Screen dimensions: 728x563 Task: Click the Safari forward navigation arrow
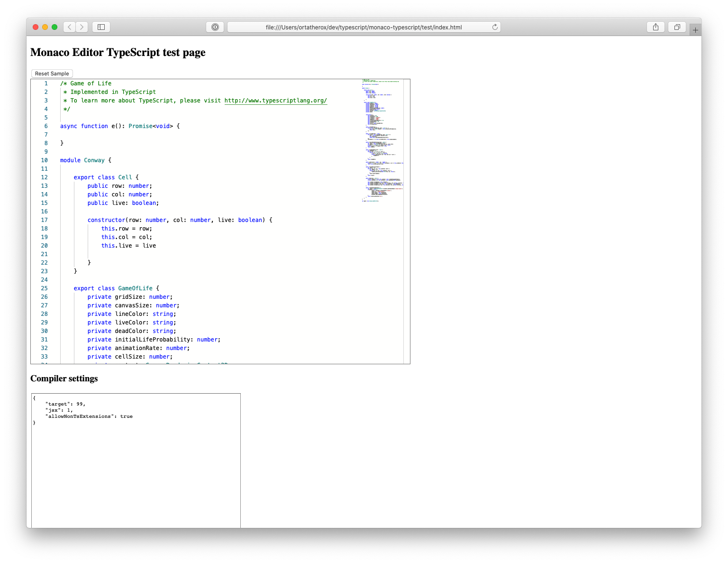[82, 27]
